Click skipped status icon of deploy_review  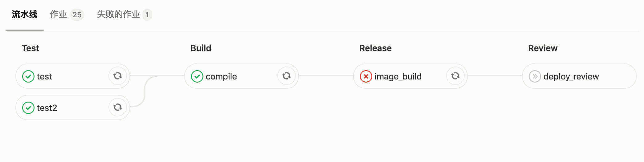[535, 76]
